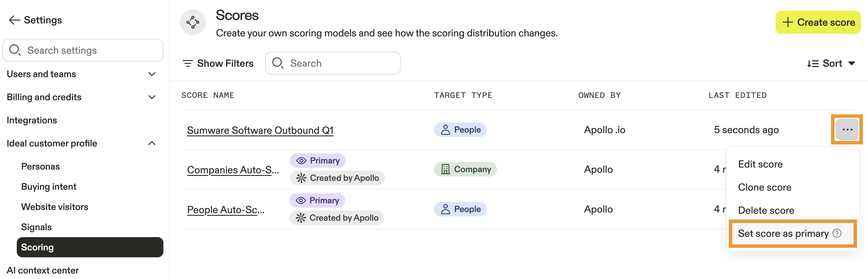Click the Scores scoring-model header icon

pos(193,22)
